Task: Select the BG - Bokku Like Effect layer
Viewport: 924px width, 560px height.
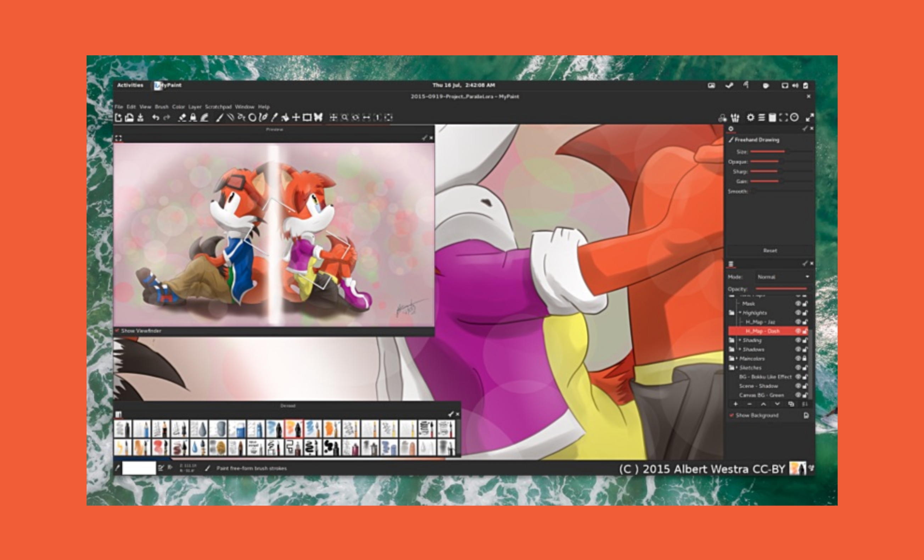Action: point(765,377)
